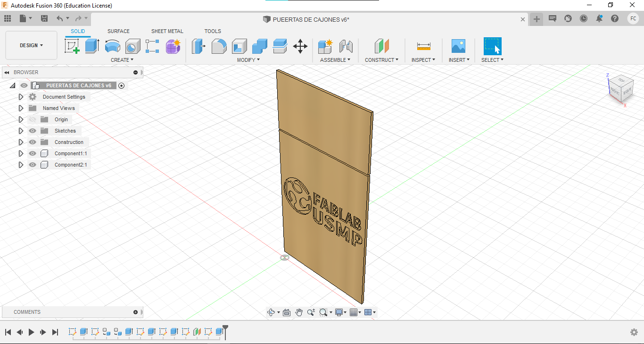Image resolution: width=644 pixels, height=344 pixels.
Task: Open the CREATE dropdown menu
Action: tap(122, 60)
